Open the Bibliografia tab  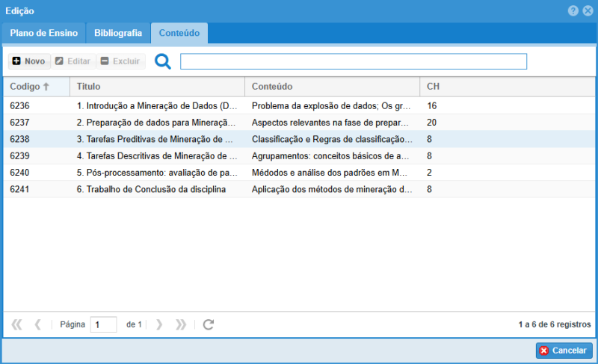click(x=118, y=34)
